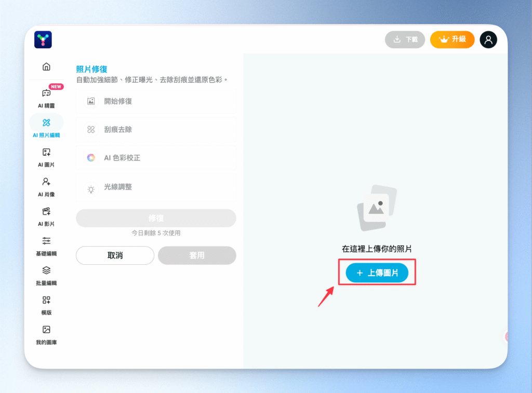This screenshot has width=532, height=393.
Task: Click the app logo in the header
Action: [x=43, y=39]
